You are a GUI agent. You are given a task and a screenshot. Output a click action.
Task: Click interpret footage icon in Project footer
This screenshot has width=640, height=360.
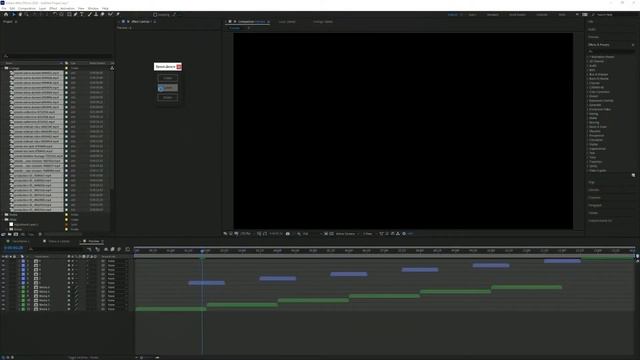(3, 234)
